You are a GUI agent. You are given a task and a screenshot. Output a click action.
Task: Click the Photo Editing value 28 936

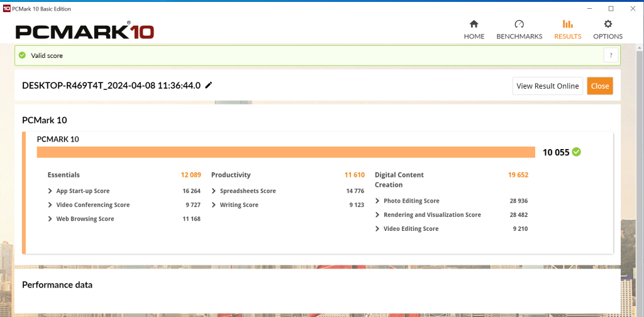[x=519, y=201]
